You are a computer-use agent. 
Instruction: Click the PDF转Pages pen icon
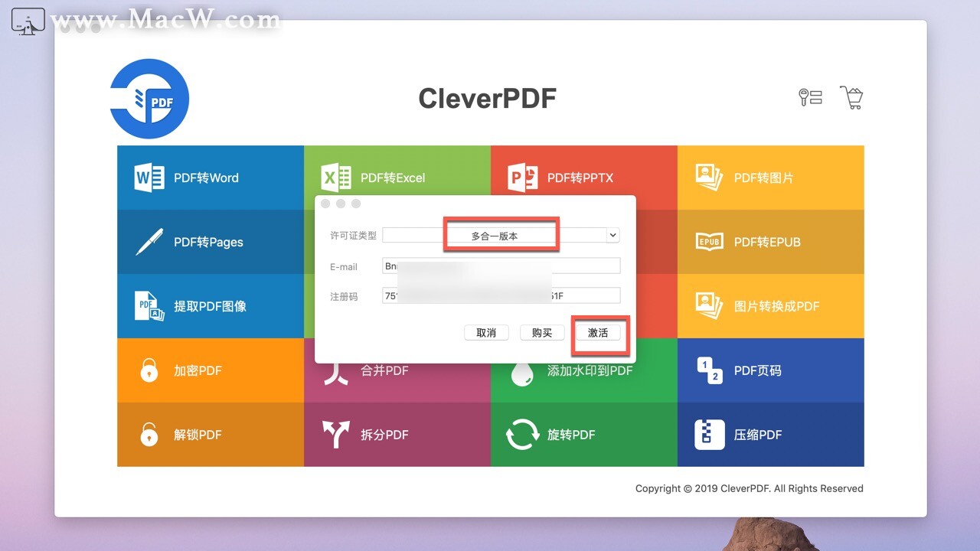tap(149, 241)
